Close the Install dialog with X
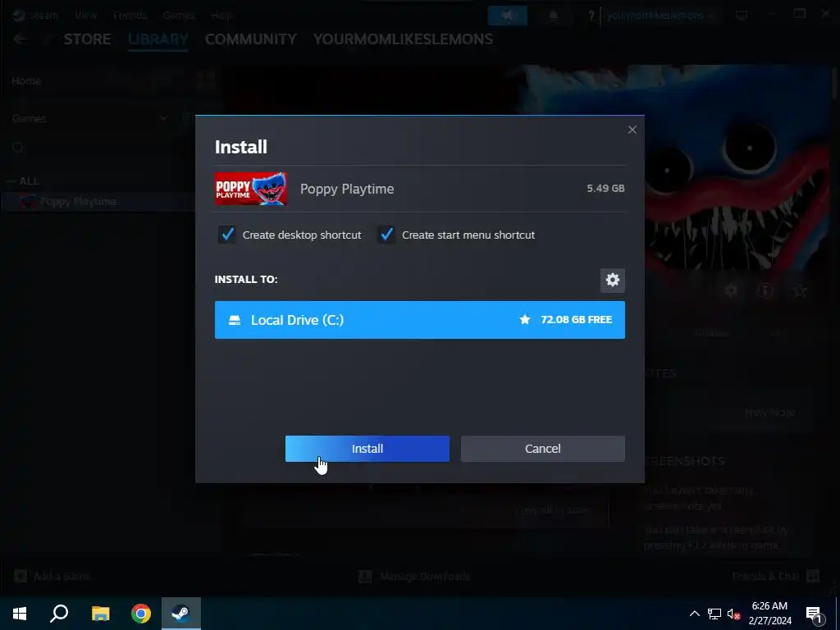The height and width of the screenshot is (630, 840). [x=632, y=130]
